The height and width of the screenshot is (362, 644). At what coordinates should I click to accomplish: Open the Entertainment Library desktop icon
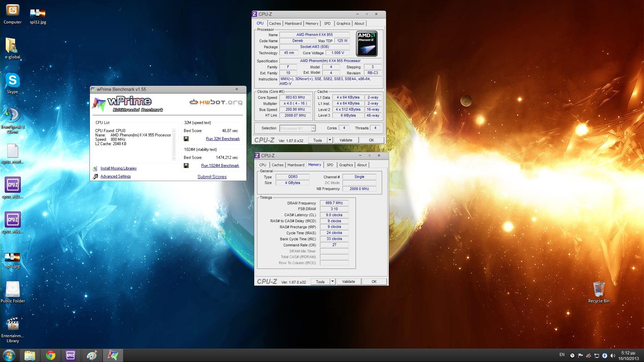[12, 330]
